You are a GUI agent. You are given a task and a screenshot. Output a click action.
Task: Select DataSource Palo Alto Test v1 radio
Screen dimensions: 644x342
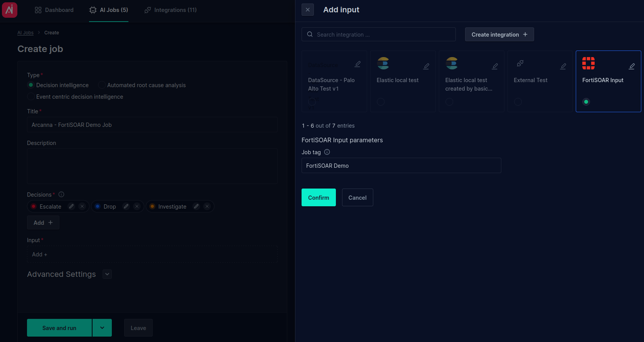pos(312,101)
